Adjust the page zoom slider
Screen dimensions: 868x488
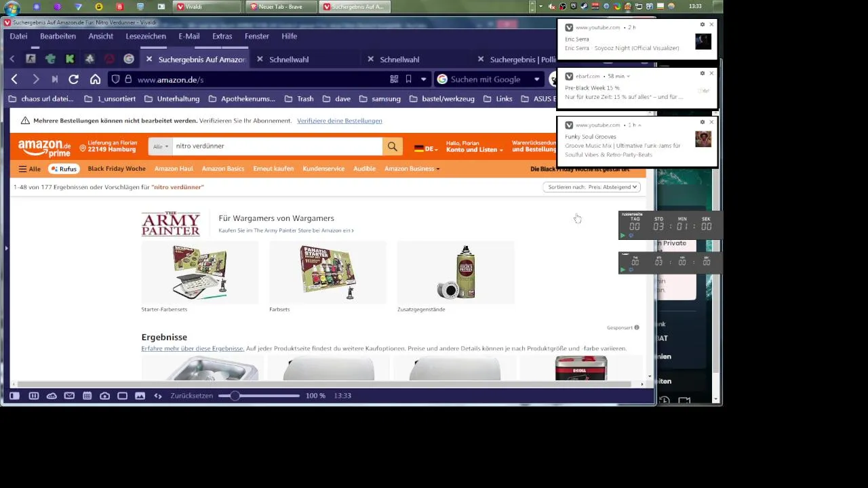pos(258,396)
